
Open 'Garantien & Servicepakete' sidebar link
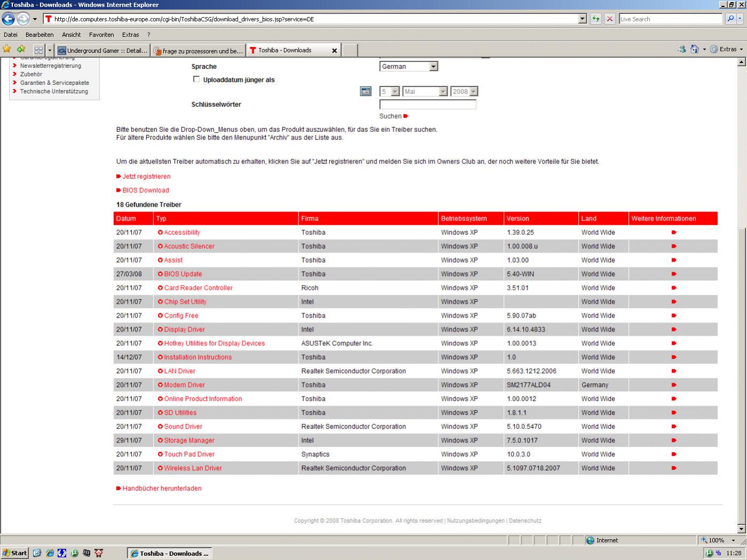click(54, 83)
